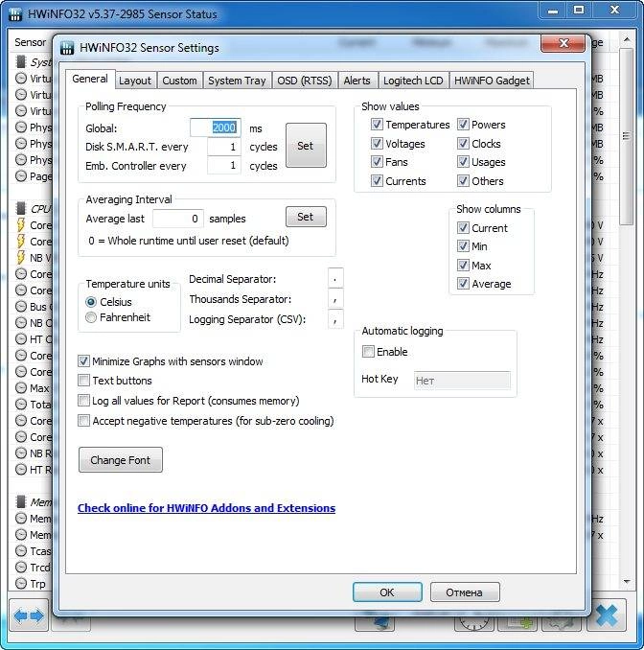644x650 pixels.
Task: Click the Logging Separator (CSV) field
Action: point(335,319)
